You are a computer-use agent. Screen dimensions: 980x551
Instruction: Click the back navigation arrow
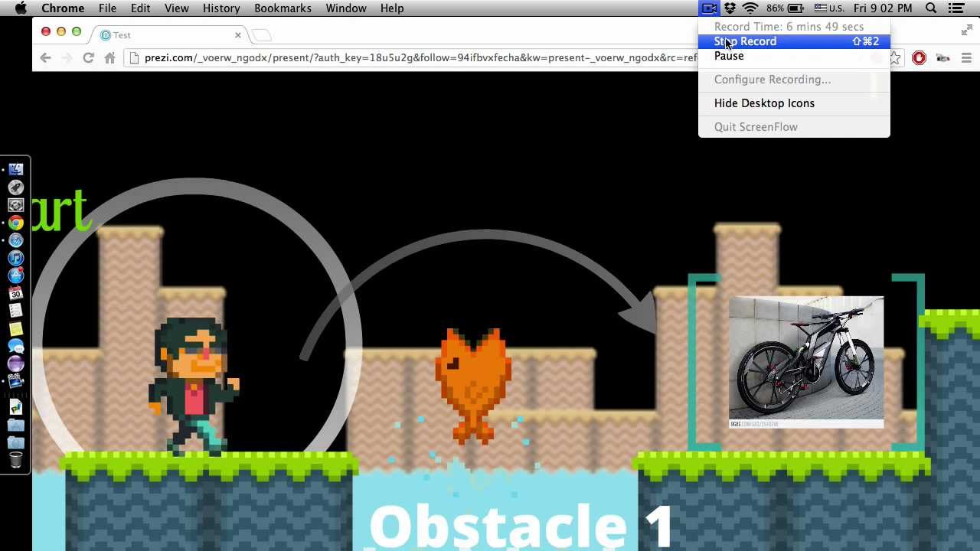(45, 58)
